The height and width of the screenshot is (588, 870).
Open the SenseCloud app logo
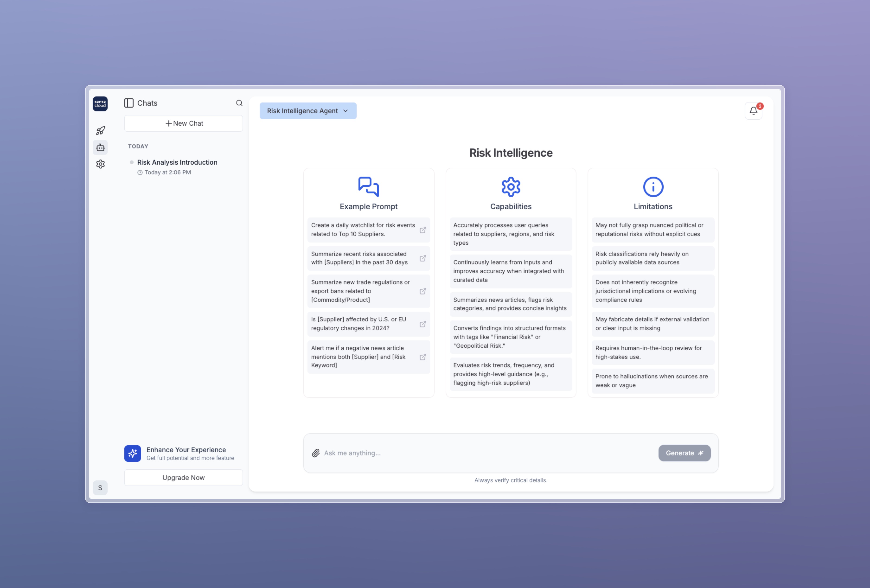tap(100, 104)
